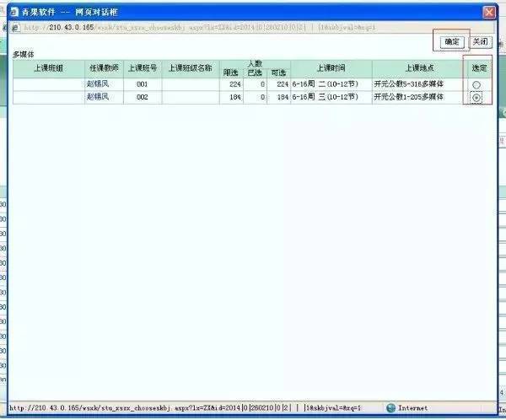Click the page icon in title bar
This screenshot has width=506, height=420.
14,13
